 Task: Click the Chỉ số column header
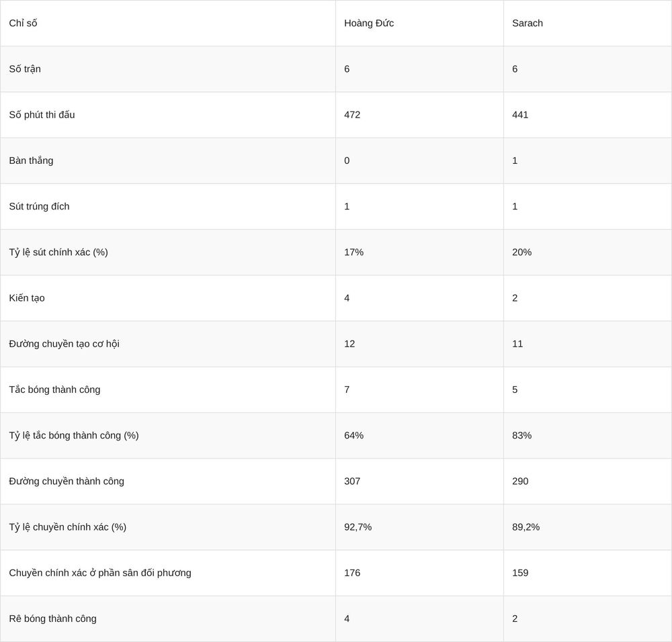click(23, 23)
